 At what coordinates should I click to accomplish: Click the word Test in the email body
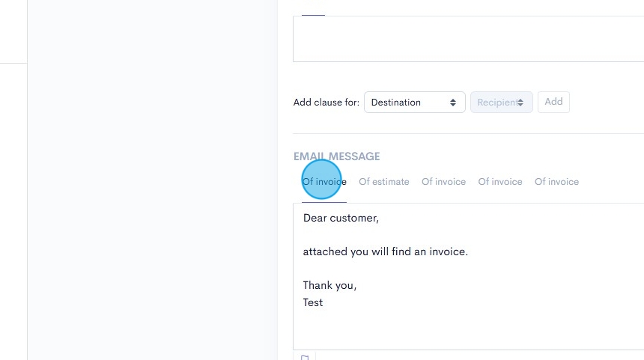point(313,302)
